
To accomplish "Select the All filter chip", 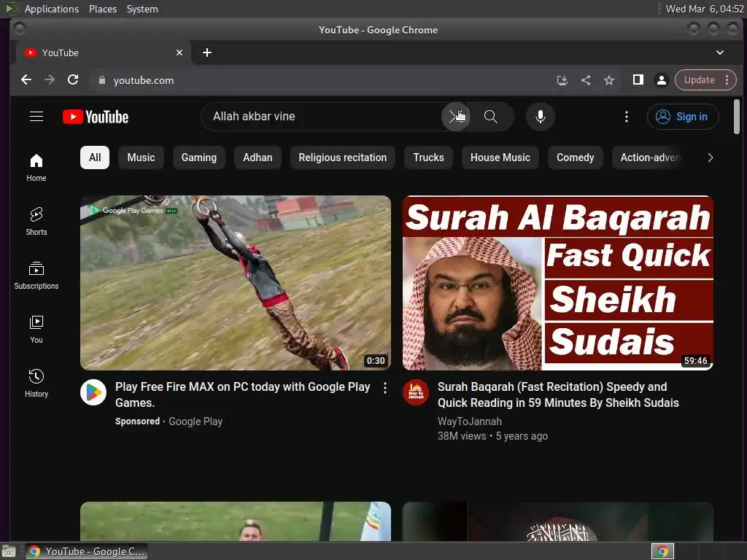I will [95, 157].
